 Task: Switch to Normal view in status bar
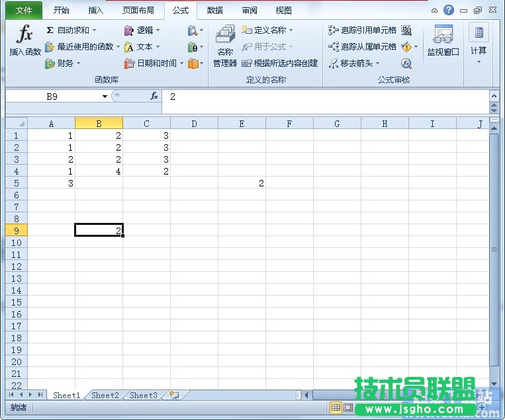pos(336,407)
